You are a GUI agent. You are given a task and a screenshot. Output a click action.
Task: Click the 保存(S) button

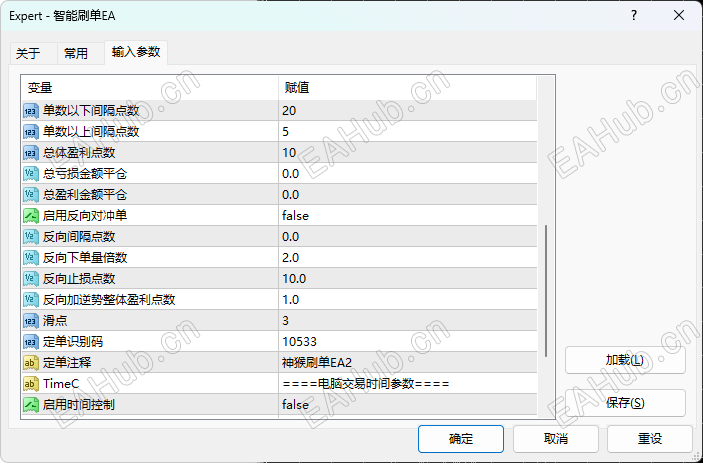coord(625,403)
